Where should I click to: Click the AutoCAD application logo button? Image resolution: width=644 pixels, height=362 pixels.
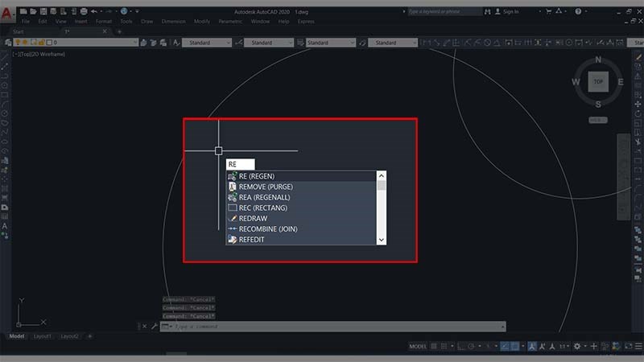pyautogui.click(x=8, y=12)
